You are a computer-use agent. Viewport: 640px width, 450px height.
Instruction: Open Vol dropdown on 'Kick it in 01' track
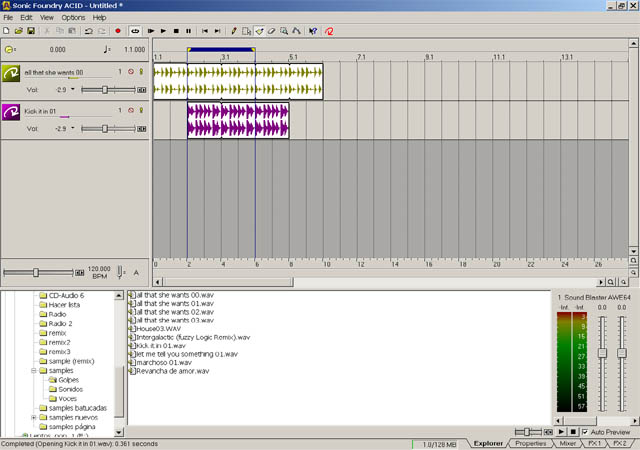[x=73, y=128]
